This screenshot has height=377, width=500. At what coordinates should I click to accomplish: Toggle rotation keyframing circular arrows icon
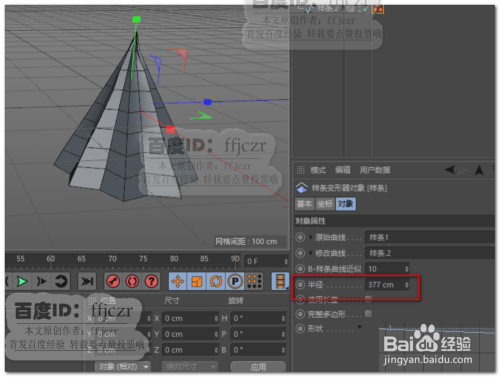click(216, 282)
